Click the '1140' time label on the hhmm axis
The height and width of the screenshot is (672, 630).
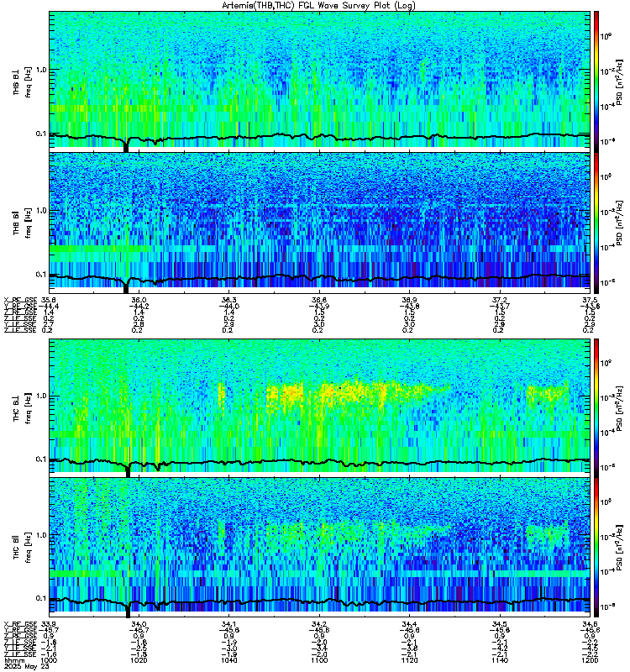coord(500,660)
